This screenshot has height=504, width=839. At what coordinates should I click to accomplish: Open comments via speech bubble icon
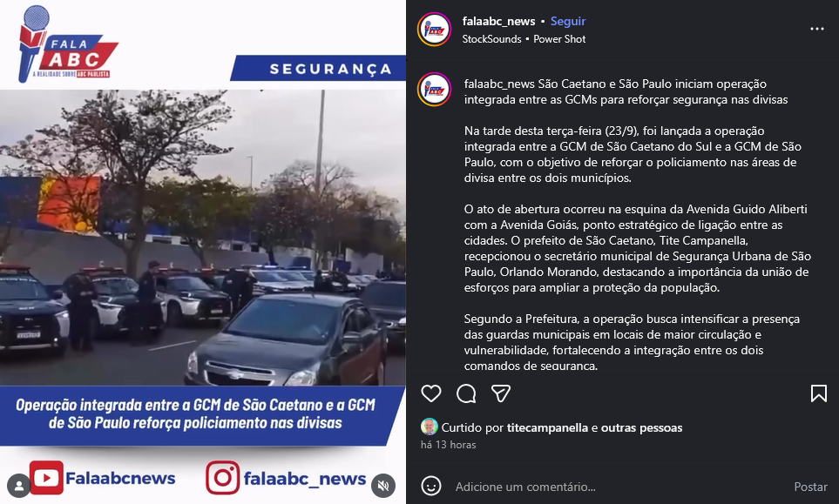[x=466, y=393]
